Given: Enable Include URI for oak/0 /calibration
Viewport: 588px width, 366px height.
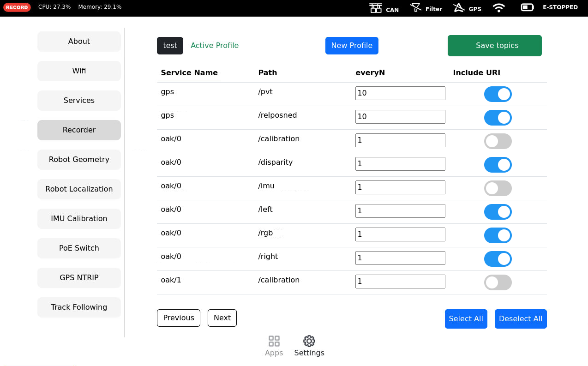Looking at the screenshot, I should (x=498, y=141).
